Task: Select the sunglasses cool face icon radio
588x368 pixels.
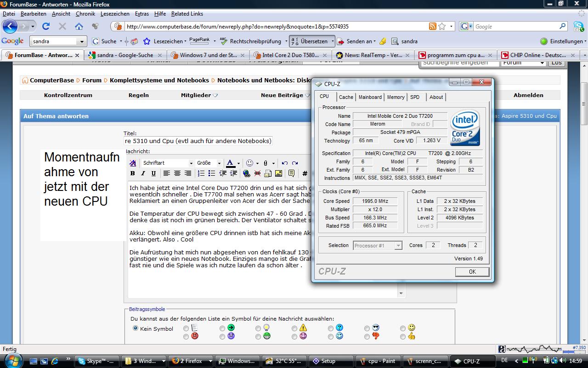Action: tap(367, 328)
